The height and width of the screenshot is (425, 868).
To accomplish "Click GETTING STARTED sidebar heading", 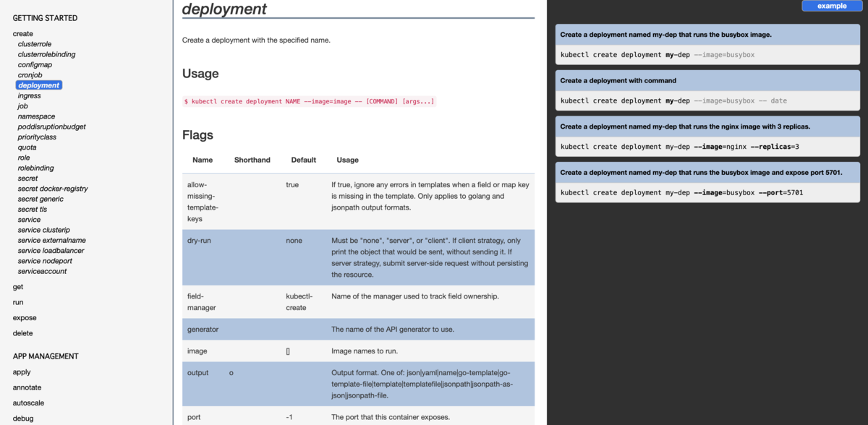I will tap(45, 18).
